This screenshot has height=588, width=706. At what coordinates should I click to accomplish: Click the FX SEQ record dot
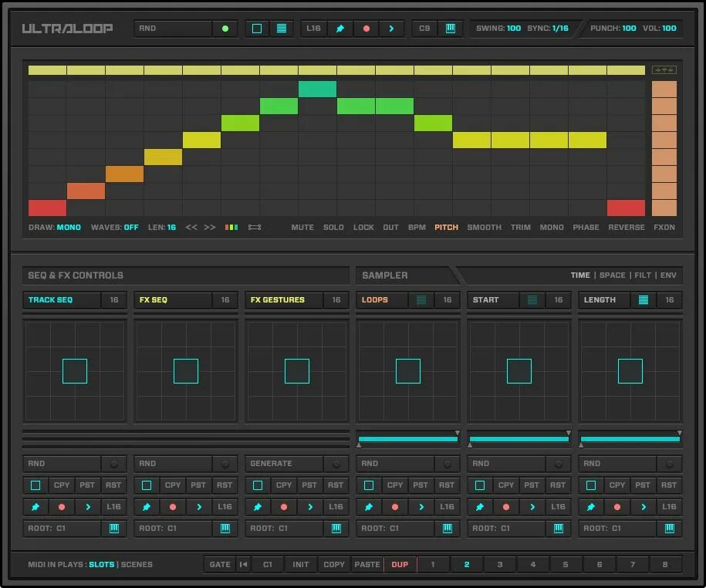172,507
